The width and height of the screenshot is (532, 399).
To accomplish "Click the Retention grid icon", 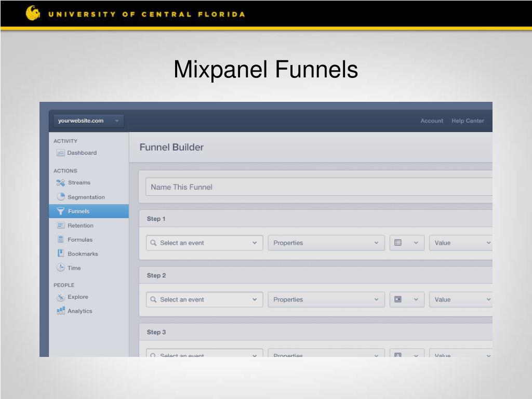I will click(61, 225).
